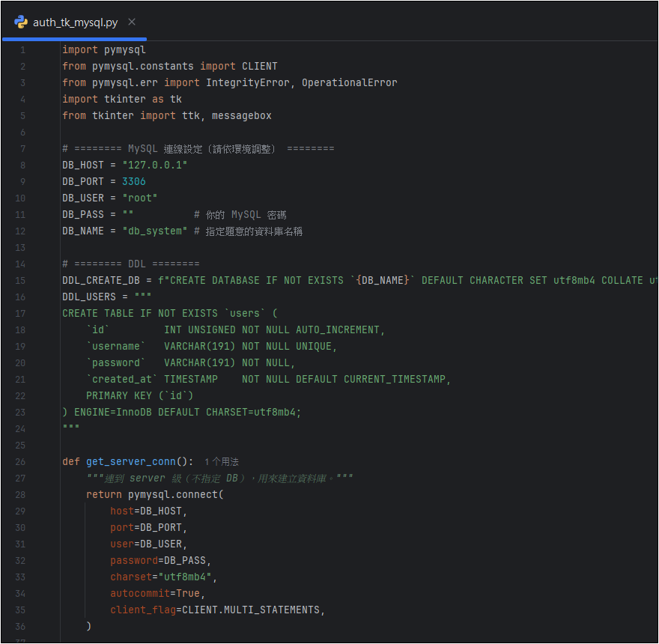Click the DB_PASS variable name
This screenshot has width=659, height=644.
tap(83, 215)
